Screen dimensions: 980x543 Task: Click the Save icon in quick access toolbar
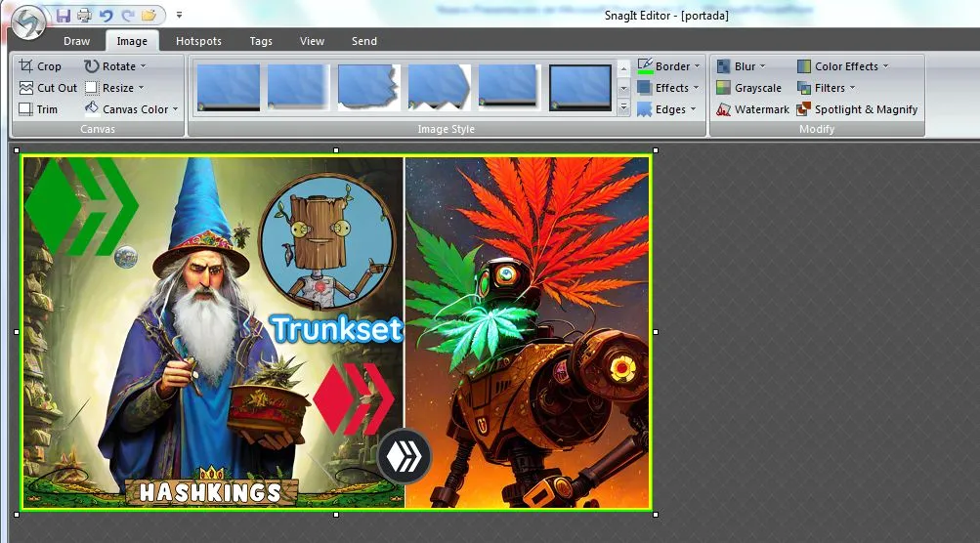[64, 15]
